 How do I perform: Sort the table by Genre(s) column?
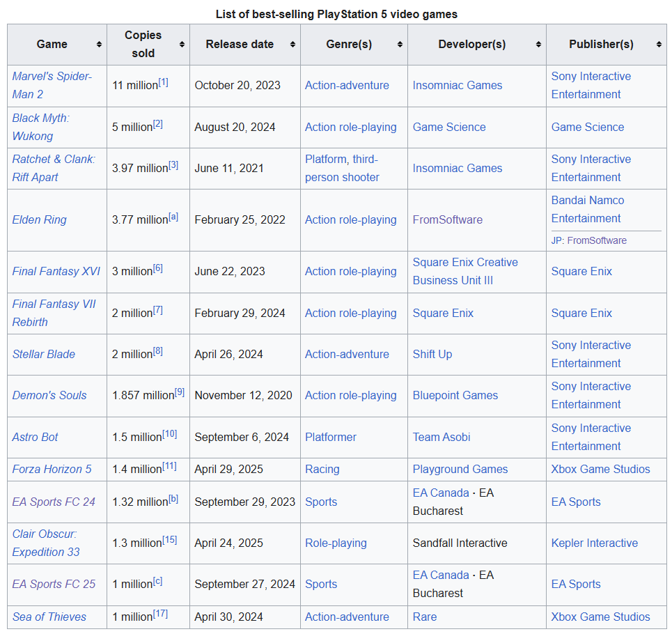[x=400, y=45]
